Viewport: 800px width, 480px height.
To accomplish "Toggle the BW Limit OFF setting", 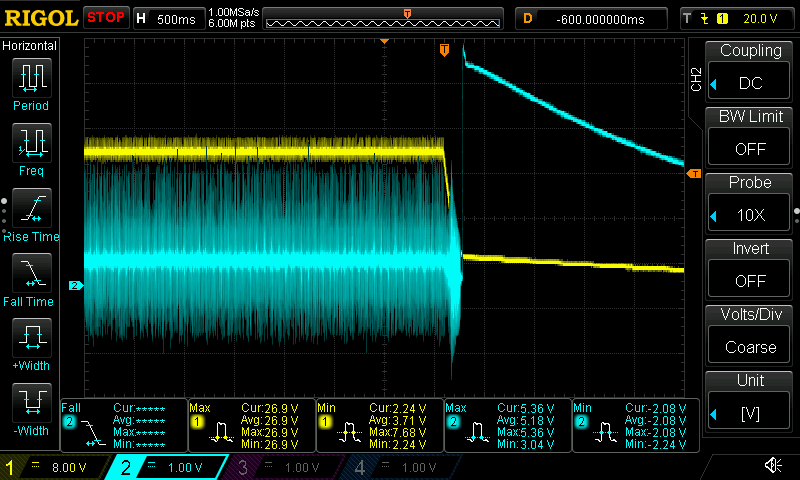I will tap(748, 148).
